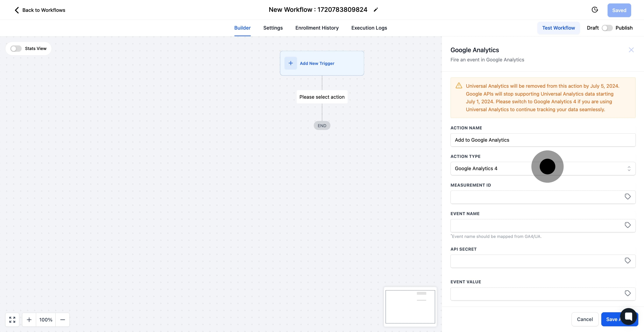Viewport: 644px width, 332px height.
Task: Click the API Secret input field
Action: [543, 261]
